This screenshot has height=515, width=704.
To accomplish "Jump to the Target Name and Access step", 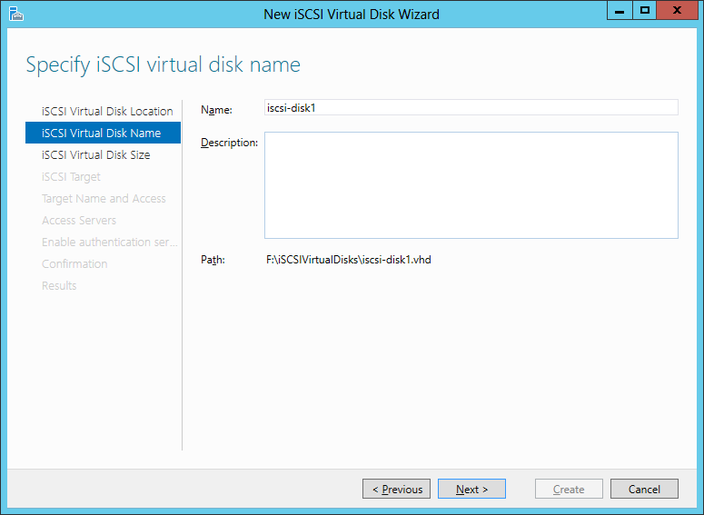I will [104, 199].
